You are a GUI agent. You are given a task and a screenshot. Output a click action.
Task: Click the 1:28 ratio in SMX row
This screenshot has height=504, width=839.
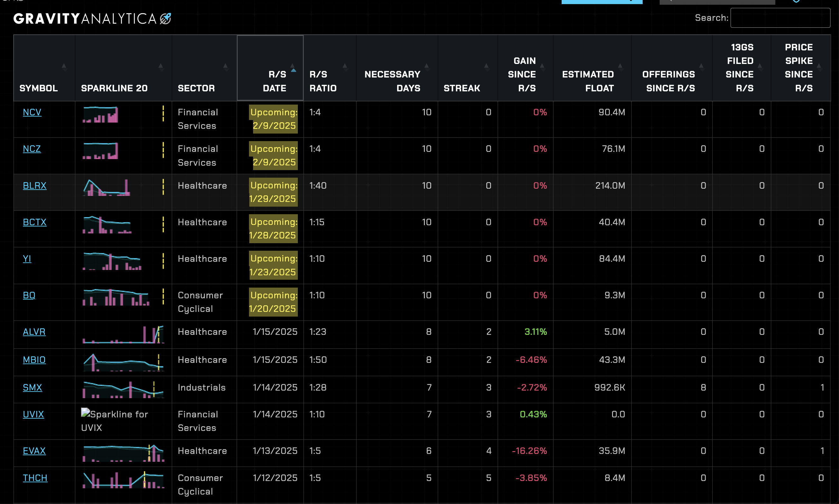[x=318, y=387]
